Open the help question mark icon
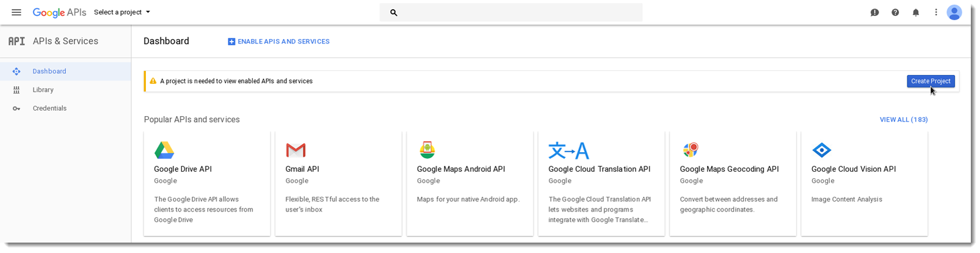 [895, 12]
